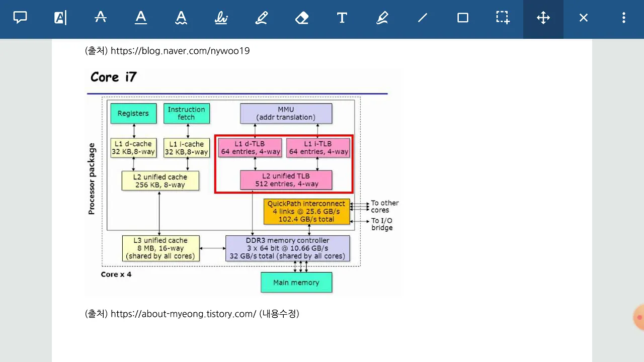Image resolution: width=644 pixels, height=362 pixels.
Task: Tap the Core i7 diagram image
Action: (244, 181)
